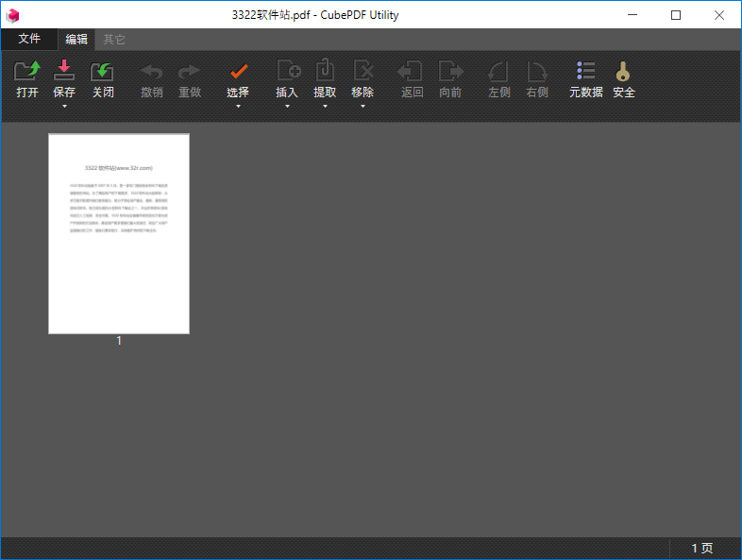Click the 打开 (Open) folder icon
The image size is (742, 560).
pyautogui.click(x=27, y=71)
